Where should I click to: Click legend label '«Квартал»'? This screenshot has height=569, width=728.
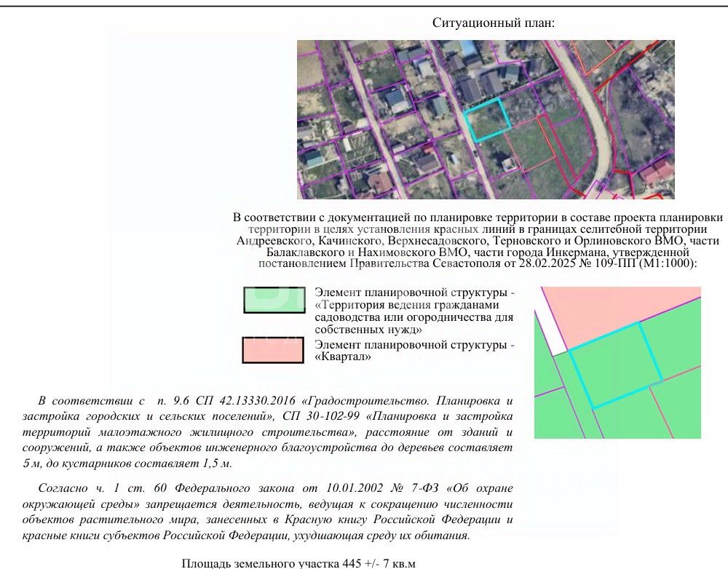[x=343, y=357]
